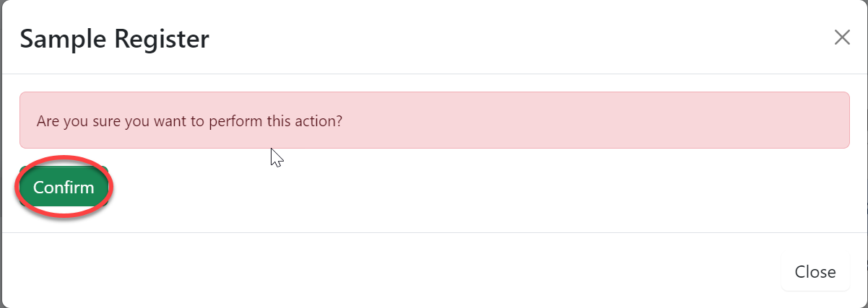Click the 'Are you sure' message text
The image size is (868, 308).
(189, 120)
